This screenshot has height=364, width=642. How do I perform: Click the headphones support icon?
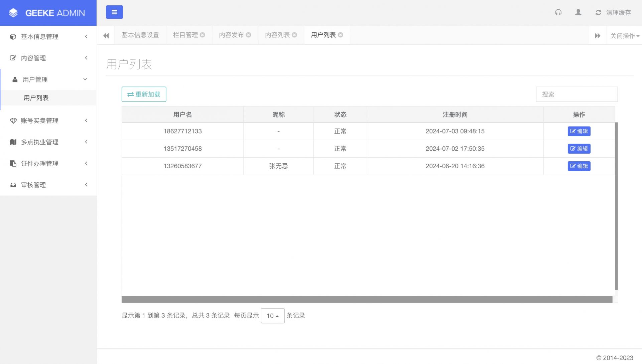(558, 12)
